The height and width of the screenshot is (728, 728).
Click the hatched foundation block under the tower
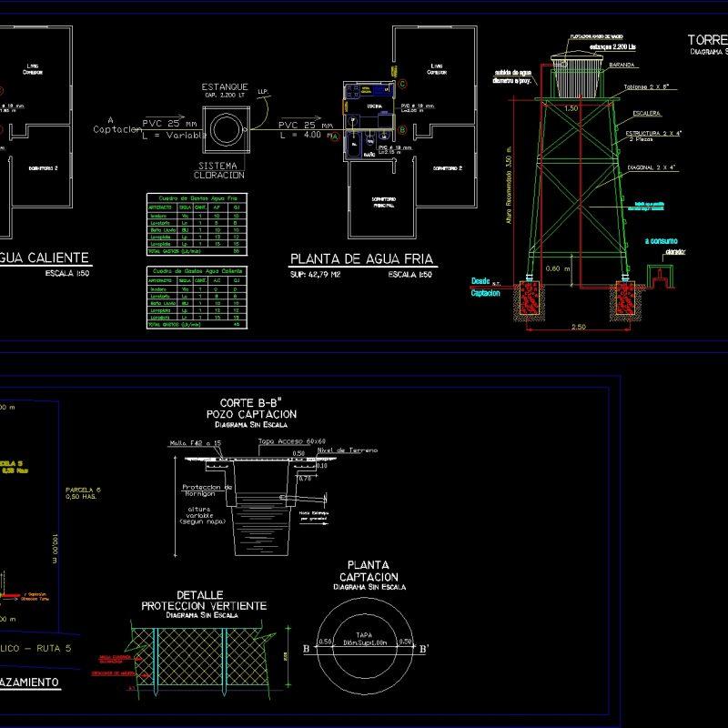point(531,300)
